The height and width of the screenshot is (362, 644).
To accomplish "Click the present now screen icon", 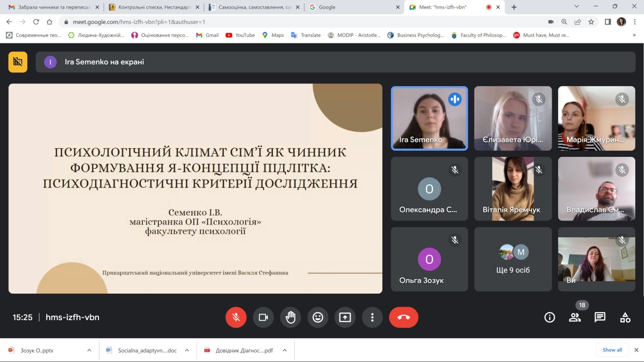I will (345, 317).
